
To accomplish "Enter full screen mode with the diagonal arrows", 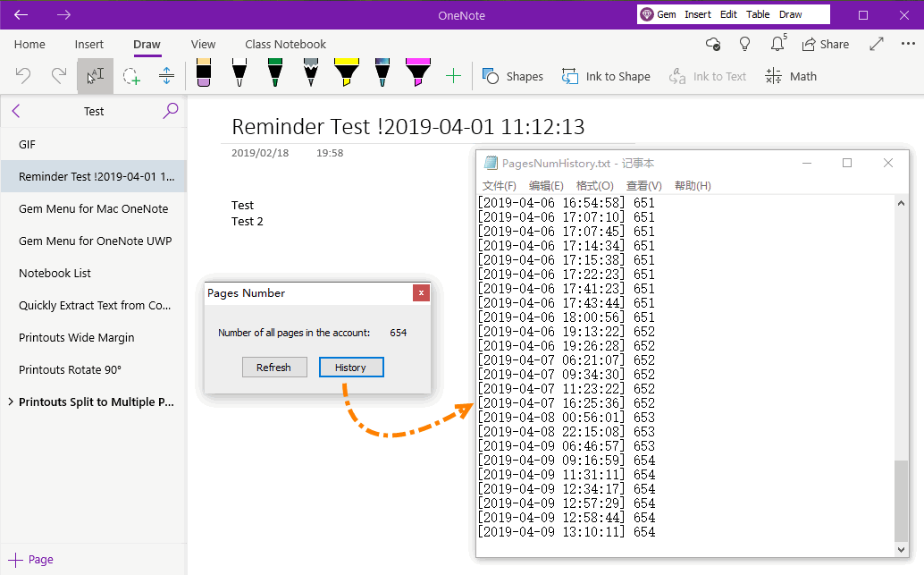I will tap(877, 44).
